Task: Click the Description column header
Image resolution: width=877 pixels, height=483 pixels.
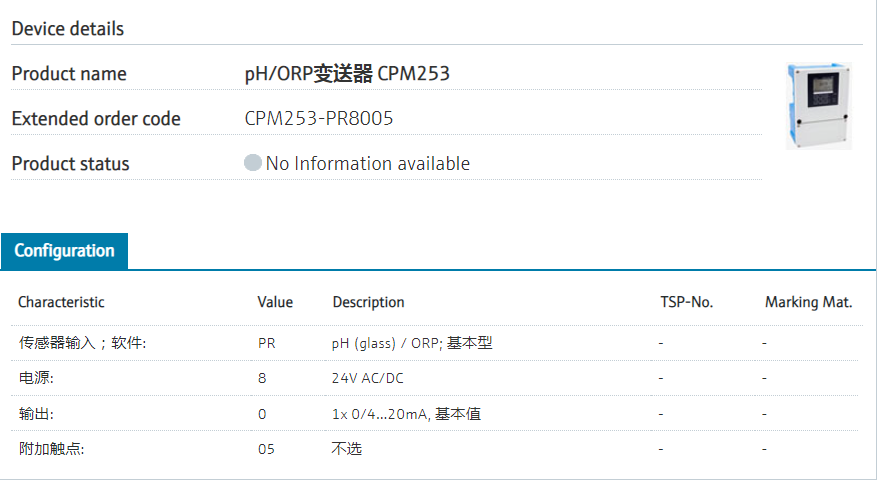Action: tap(368, 302)
